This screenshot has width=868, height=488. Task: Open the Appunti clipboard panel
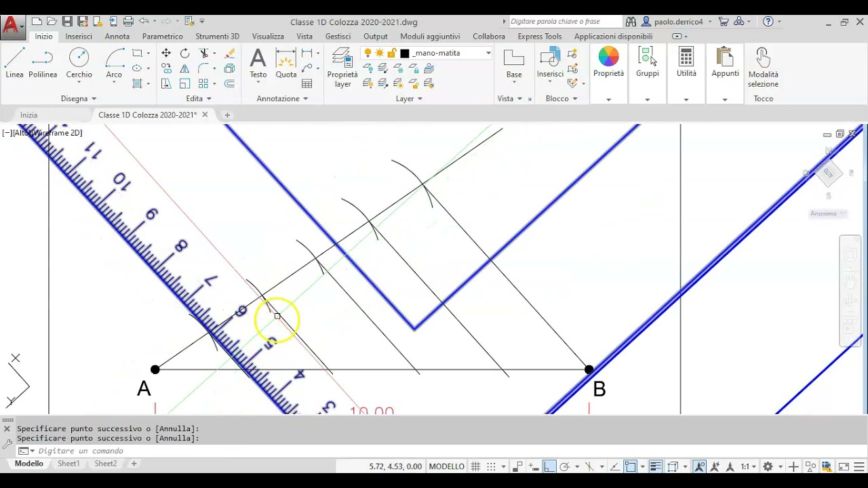(725, 63)
